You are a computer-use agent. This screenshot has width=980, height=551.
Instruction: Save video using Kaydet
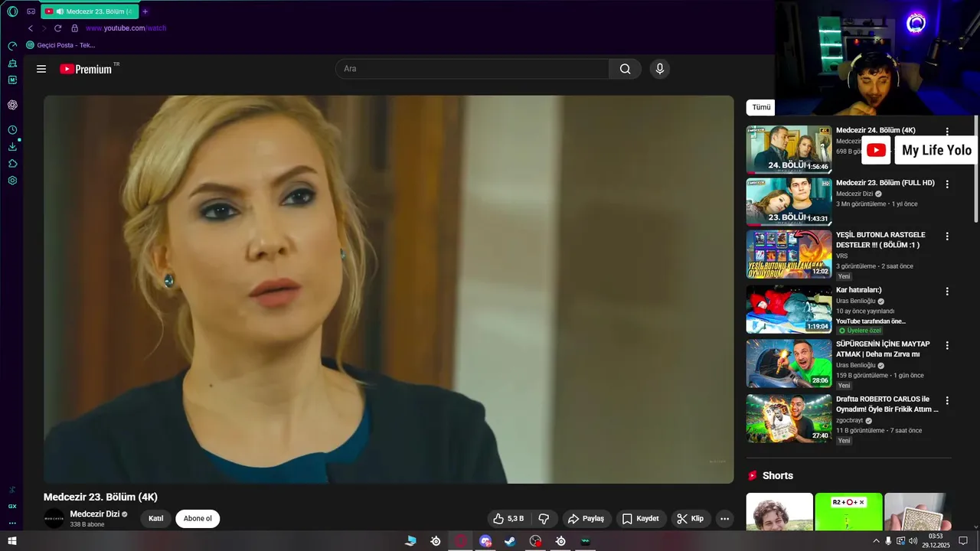[641, 519]
